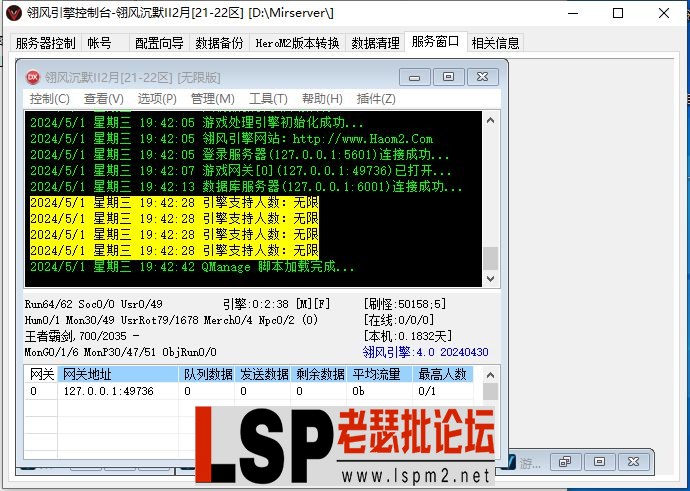Open the 相关信息 tab
This screenshot has width=690, height=491.
point(495,43)
